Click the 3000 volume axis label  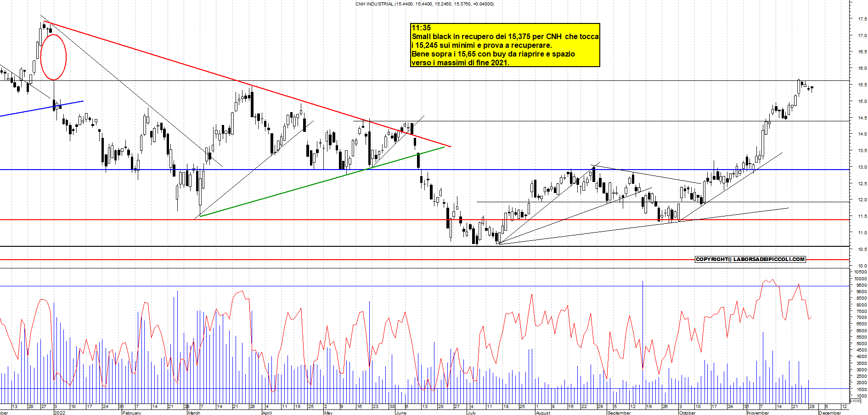pyautogui.click(x=862, y=370)
